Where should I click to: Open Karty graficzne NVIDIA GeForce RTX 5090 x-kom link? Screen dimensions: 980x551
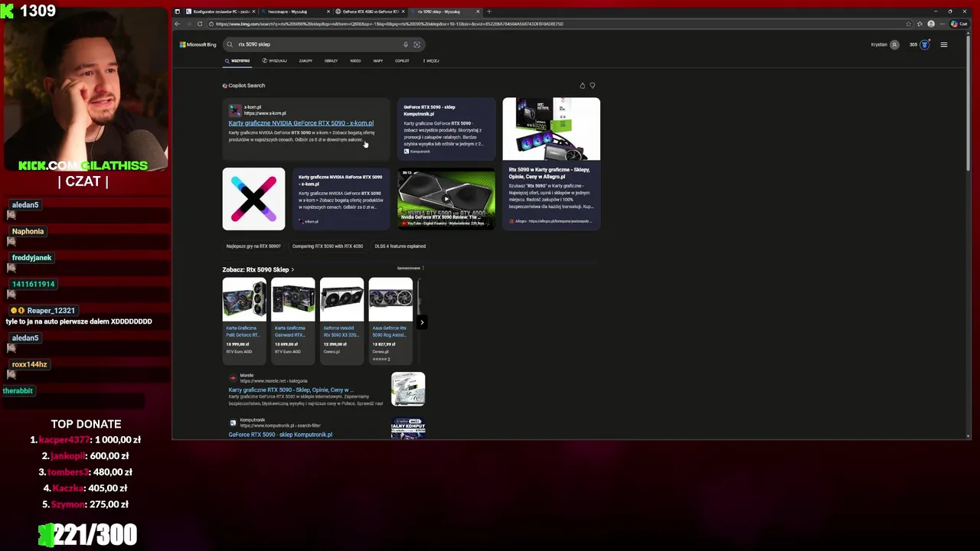(301, 123)
